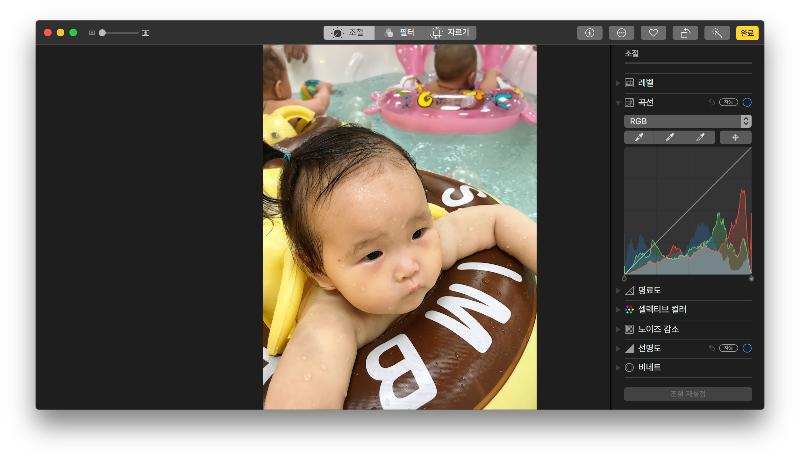
Task: Rotate the photo counterclockwise
Action: click(685, 33)
